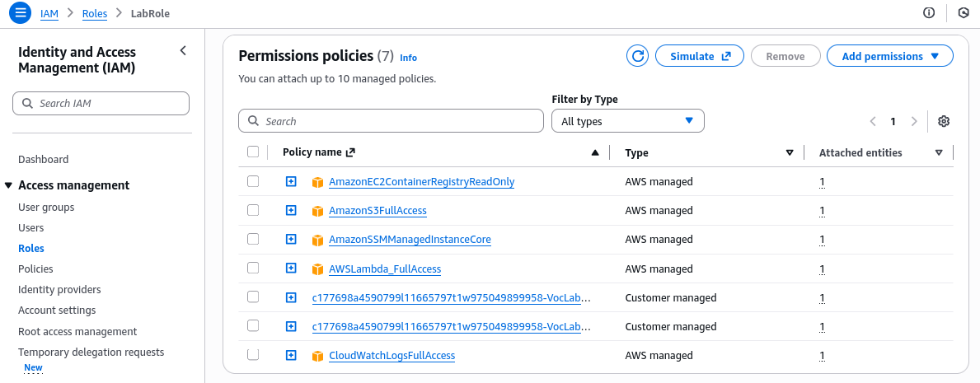This screenshot has width=980, height=383.
Task: Click the page number 1 in pagination
Action: click(x=893, y=121)
